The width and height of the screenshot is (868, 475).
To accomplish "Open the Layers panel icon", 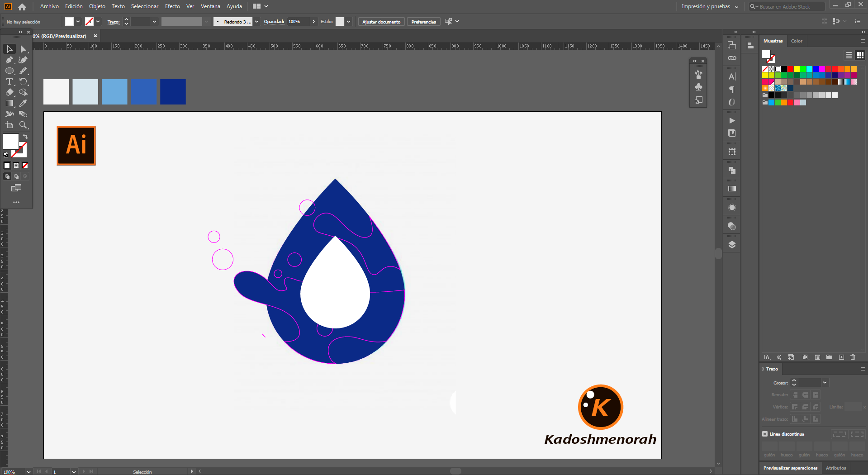I will [732, 245].
